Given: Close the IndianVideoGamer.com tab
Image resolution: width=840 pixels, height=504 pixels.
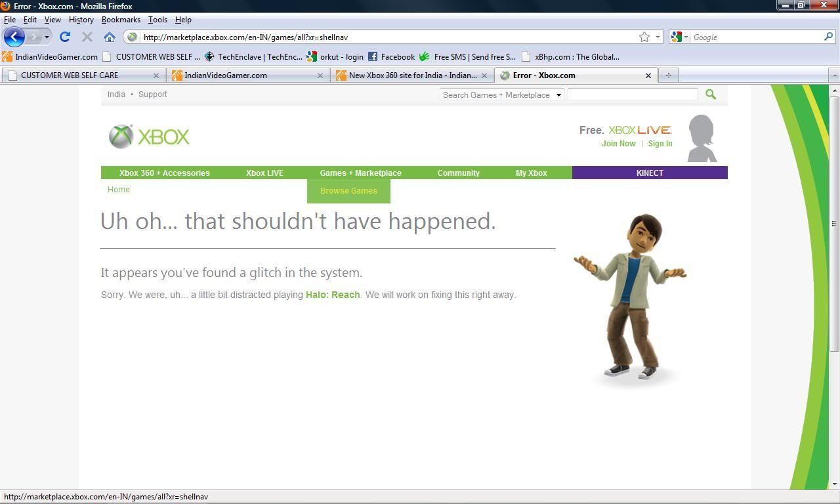Looking at the screenshot, I should coord(320,75).
